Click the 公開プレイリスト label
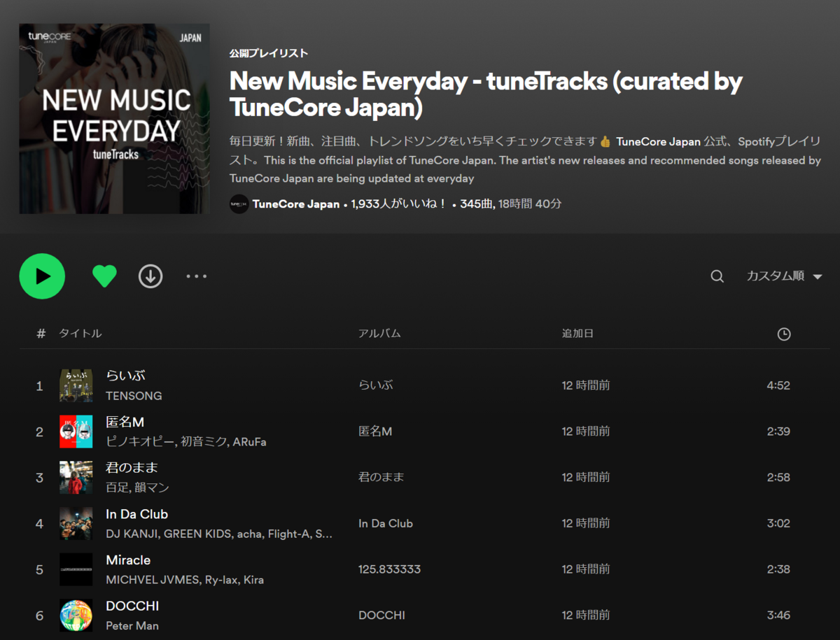This screenshot has height=640, width=840. pos(269,54)
